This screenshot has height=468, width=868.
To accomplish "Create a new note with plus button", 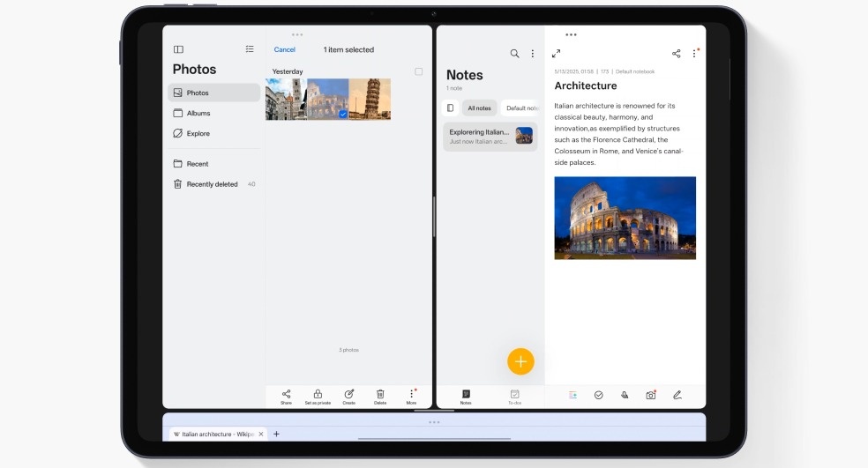I will [x=520, y=361].
